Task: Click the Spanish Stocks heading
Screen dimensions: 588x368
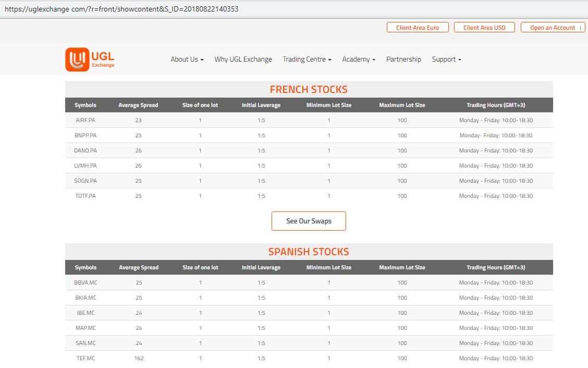Action: point(309,252)
